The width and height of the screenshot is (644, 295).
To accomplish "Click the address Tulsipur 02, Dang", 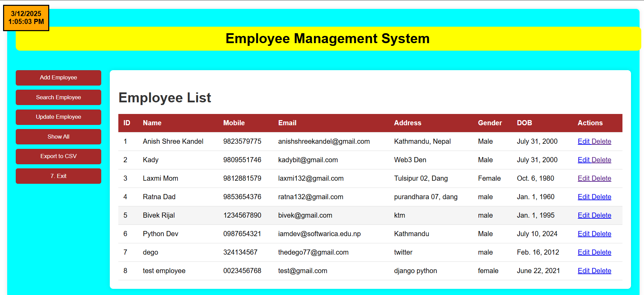I will click(x=421, y=178).
